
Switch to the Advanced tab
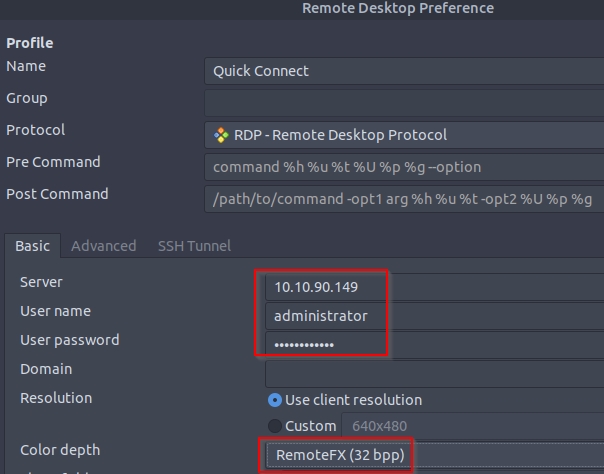[103, 246]
